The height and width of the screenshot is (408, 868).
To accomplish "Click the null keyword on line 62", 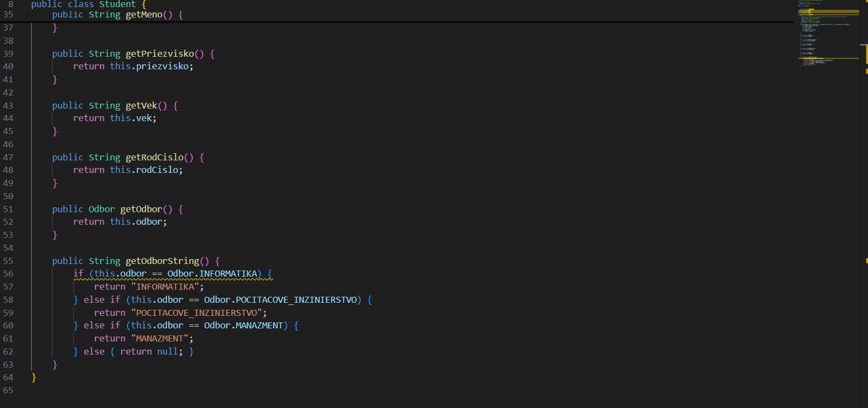I will [167, 352].
